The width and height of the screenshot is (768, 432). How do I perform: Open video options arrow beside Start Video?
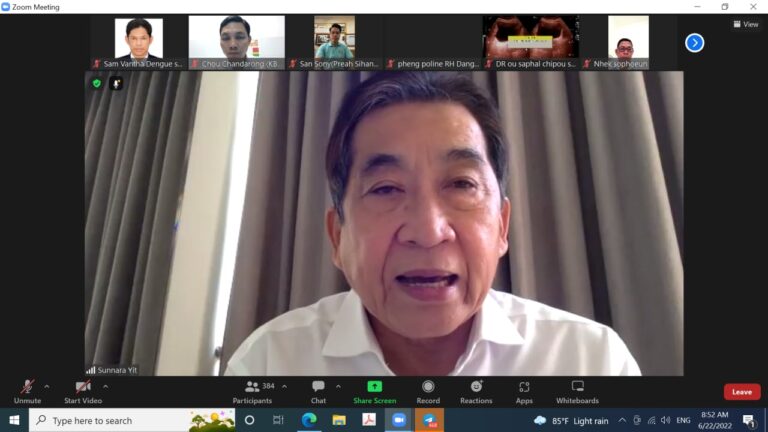[105, 386]
